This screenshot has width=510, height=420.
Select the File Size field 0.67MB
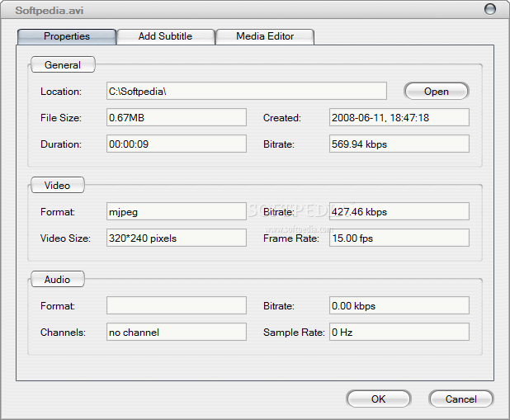click(177, 117)
